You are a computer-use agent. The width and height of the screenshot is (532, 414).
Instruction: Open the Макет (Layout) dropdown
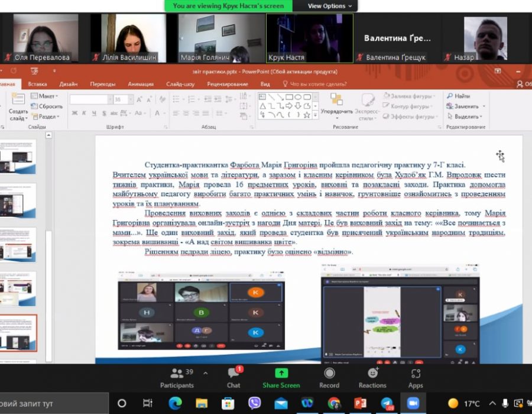coord(45,96)
